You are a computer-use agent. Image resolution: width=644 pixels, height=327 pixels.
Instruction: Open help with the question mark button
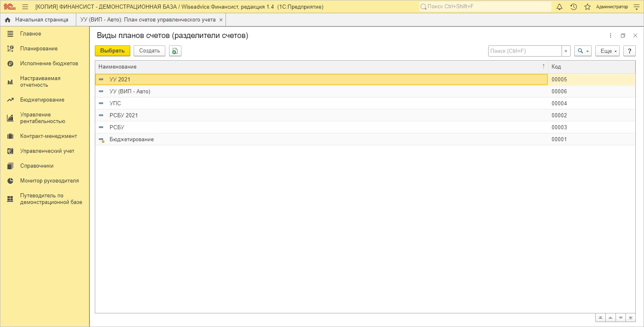629,51
